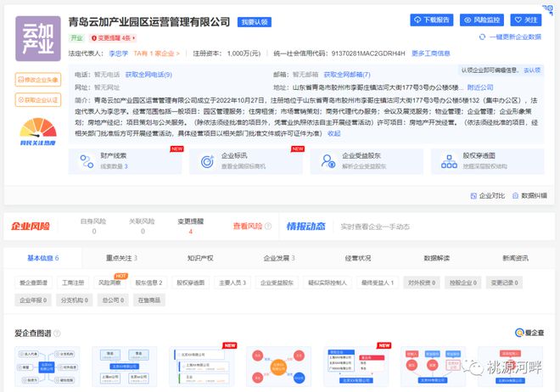Click 去认领 link in info banner
Screen dimensions: 560x392
pyautogui.click(x=532, y=70)
